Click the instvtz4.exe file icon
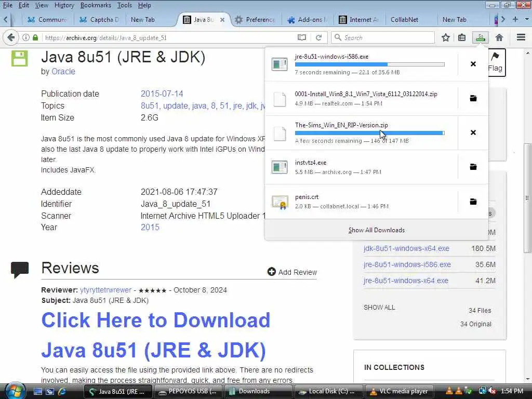This screenshot has height=399, width=532. pyautogui.click(x=280, y=167)
